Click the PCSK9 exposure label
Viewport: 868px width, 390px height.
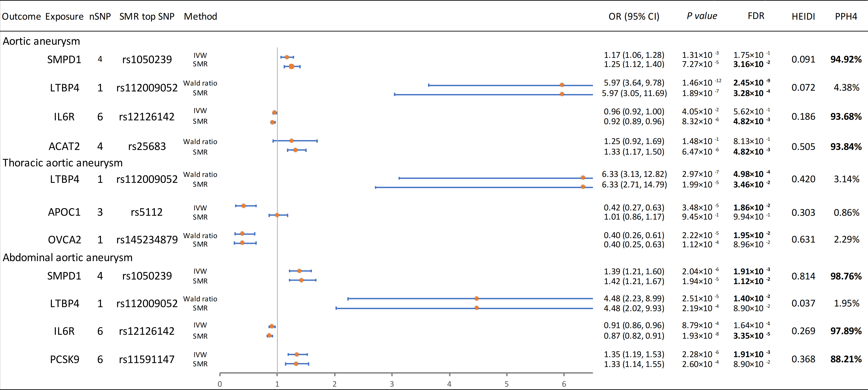pyautogui.click(x=64, y=359)
